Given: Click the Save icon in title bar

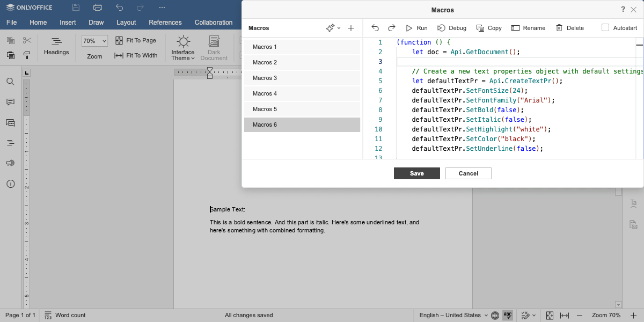Looking at the screenshot, I should (x=76, y=8).
